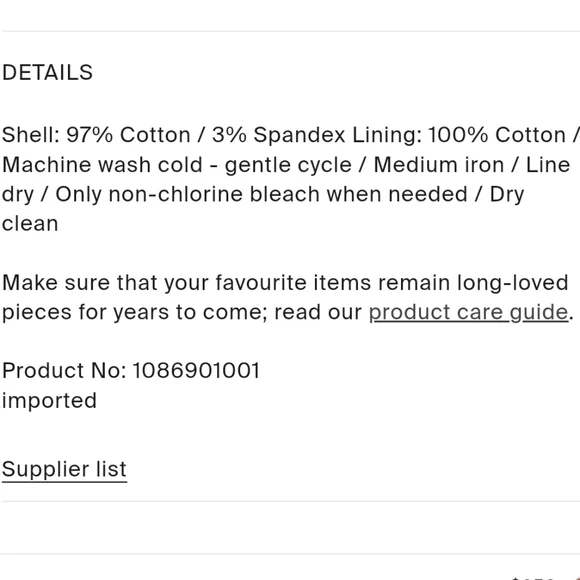Open the Supplier list link

(x=64, y=469)
